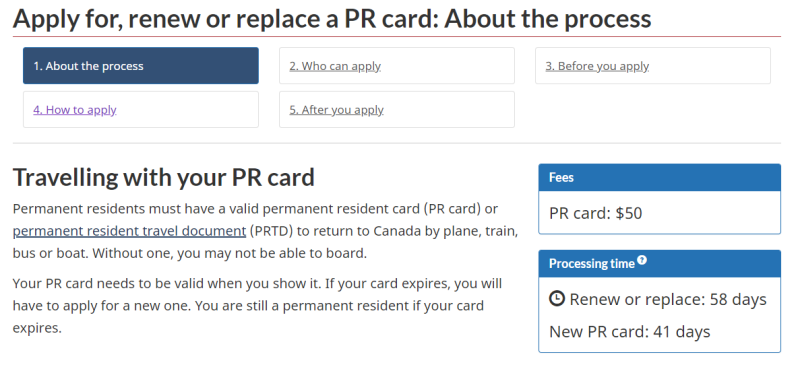Click the Processing time panel header text
The height and width of the screenshot is (373, 800).
point(592,264)
